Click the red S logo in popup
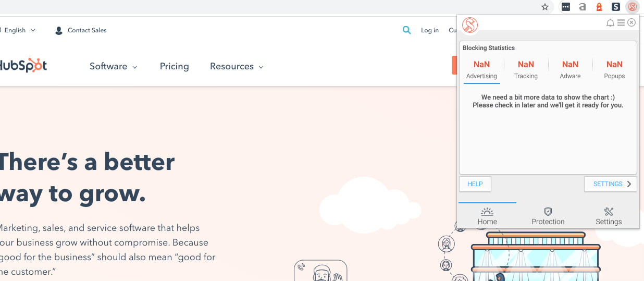Viewport: 644px width, 281px height. click(x=470, y=25)
